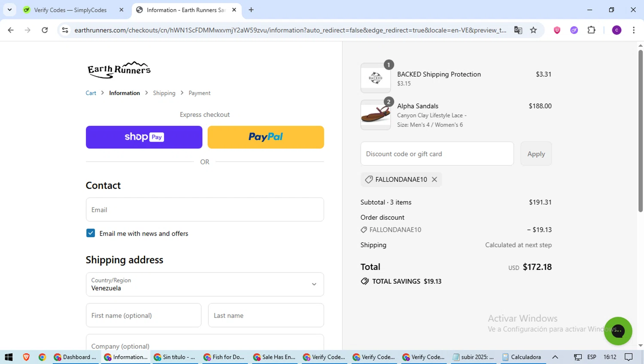
Task: Remove the FALLONDANAE10 discount code
Action: click(x=434, y=180)
